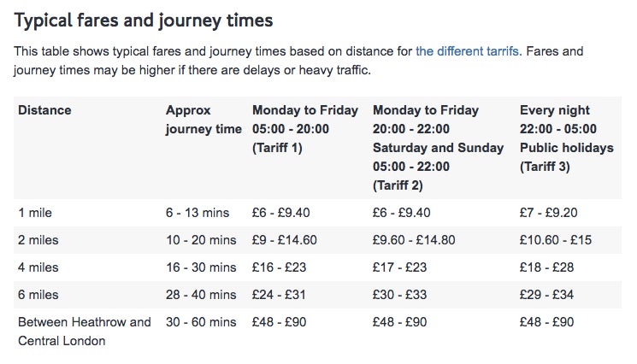Screen dimensions: 637x364
Task: Click the Tariff 1 column header
Action: coord(305,129)
